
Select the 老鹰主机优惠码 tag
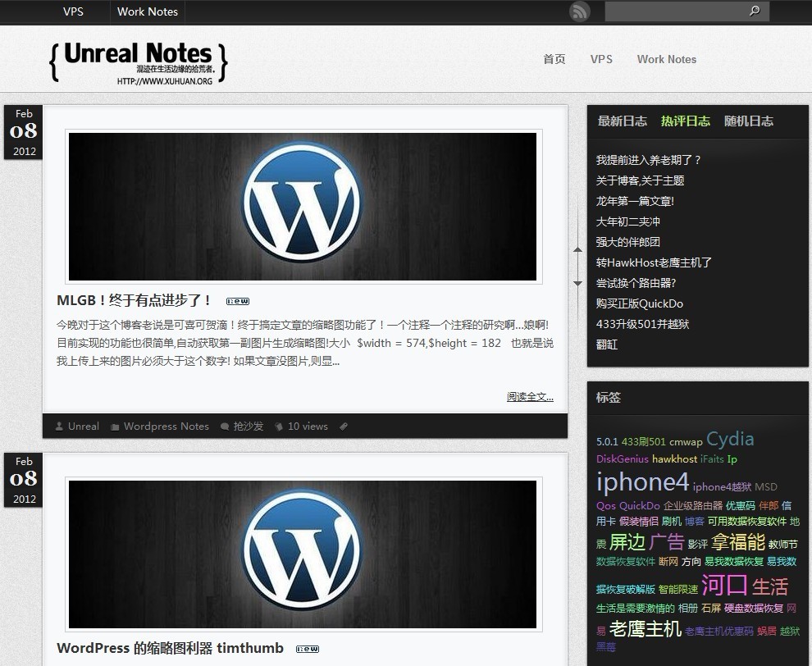pyautogui.click(x=718, y=632)
